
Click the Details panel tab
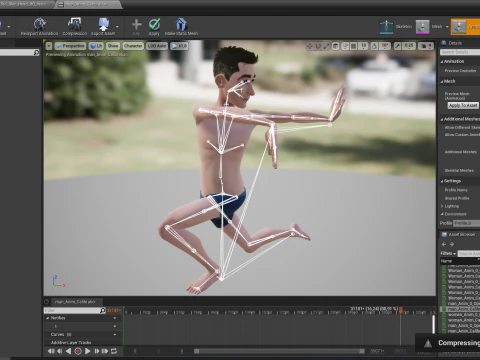(x=452, y=43)
